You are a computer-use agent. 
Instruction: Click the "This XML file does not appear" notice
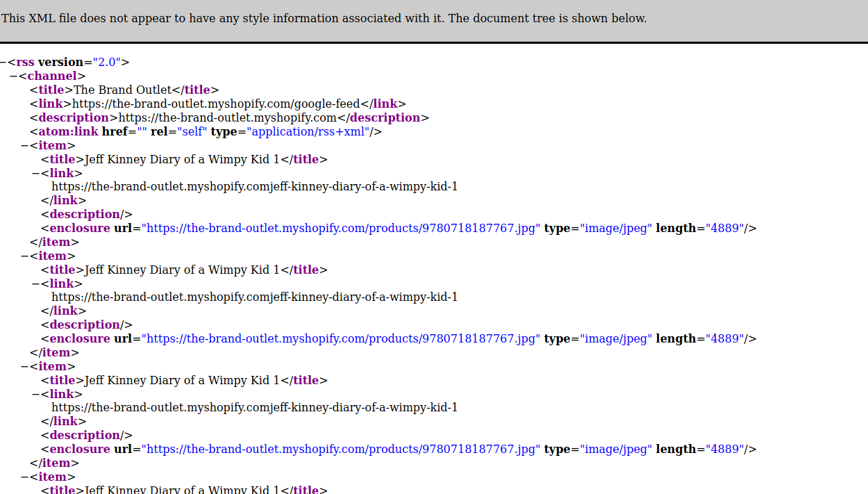[324, 18]
